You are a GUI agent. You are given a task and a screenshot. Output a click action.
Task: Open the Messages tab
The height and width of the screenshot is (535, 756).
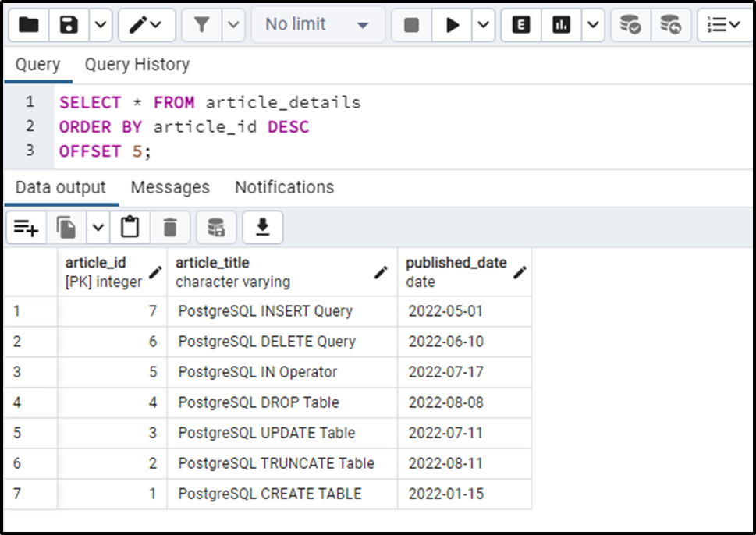coord(170,187)
